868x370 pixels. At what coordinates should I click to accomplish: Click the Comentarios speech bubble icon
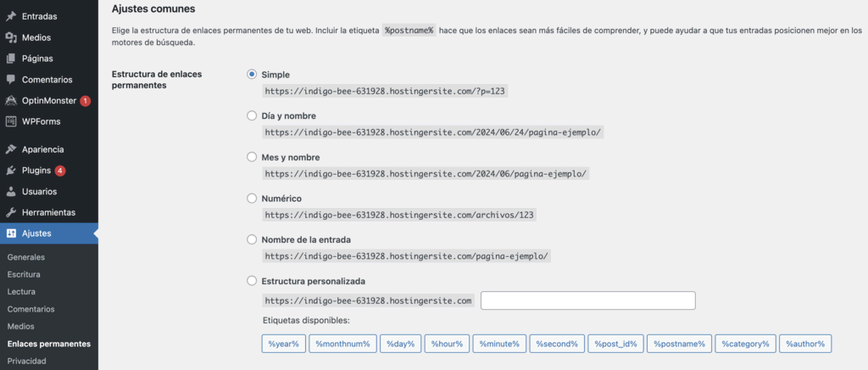click(11, 80)
